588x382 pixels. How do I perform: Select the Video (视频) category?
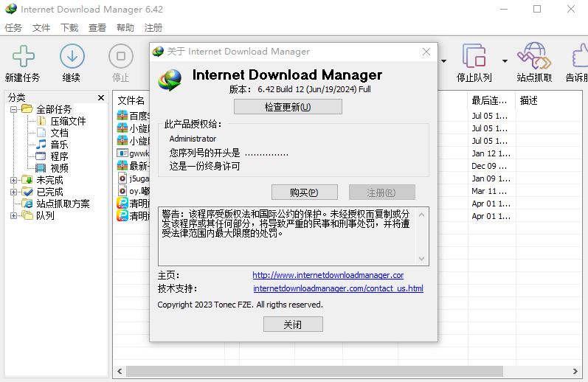[x=59, y=168]
